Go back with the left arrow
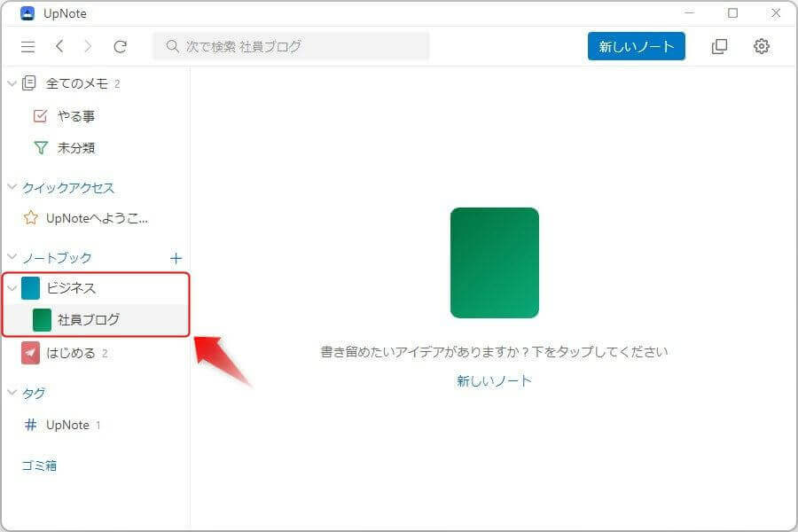The width and height of the screenshot is (798, 532). [x=59, y=46]
